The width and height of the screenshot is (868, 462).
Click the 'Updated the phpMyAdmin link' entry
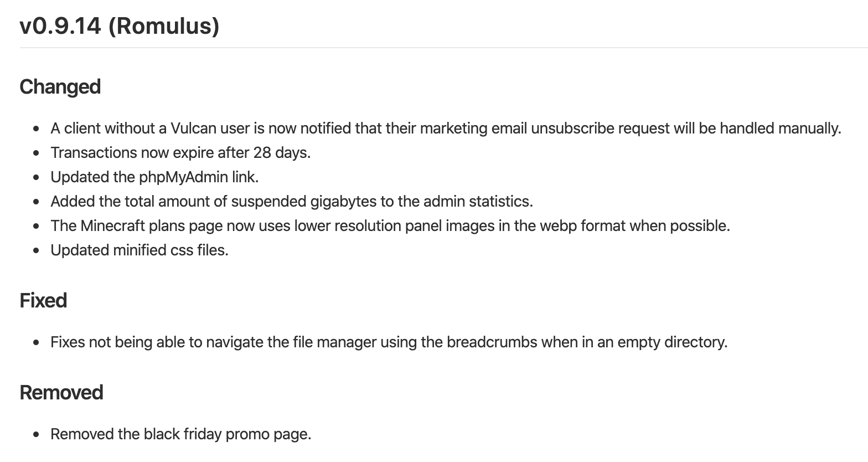[x=154, y=177]
